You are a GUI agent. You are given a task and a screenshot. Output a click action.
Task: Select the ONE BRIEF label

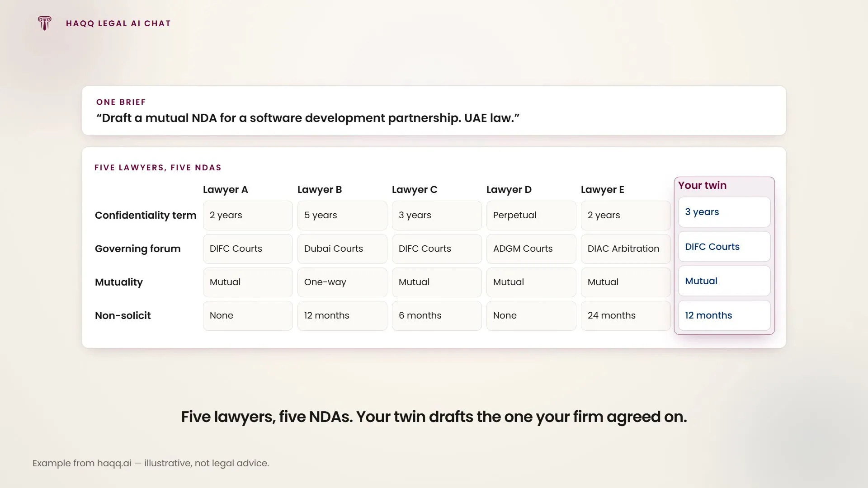point(121,102)
